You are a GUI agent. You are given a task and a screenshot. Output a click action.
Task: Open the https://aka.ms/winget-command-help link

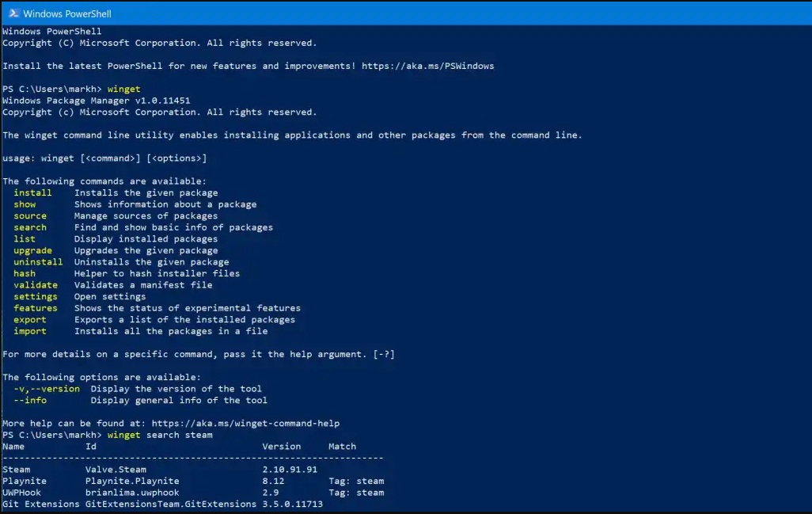[245, 424]
